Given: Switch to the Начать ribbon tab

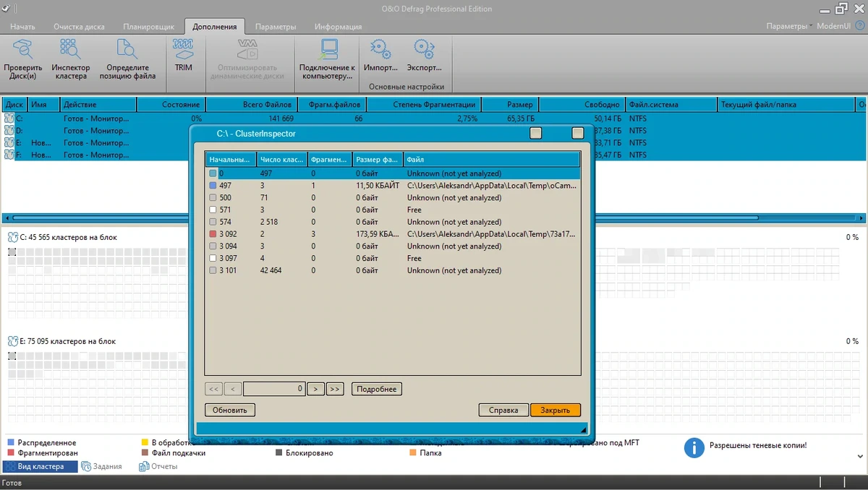Looking at the screenshot, I should point(22,27).
